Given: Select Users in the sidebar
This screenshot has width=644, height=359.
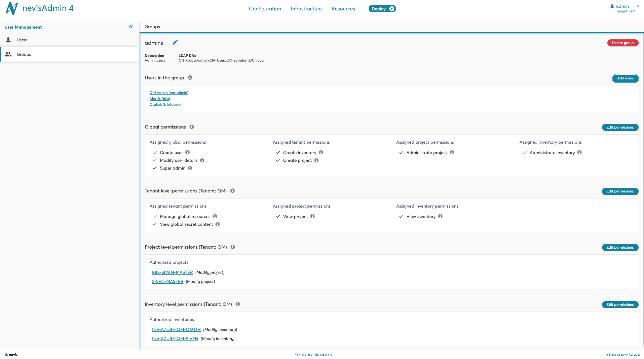Looking at the screenshot, I should point(22,40).
